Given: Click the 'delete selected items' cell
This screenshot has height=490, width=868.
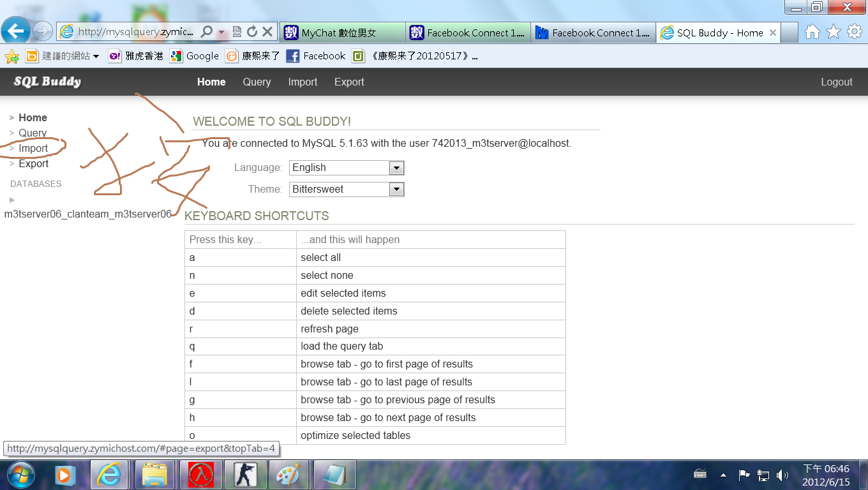Looking at the screenshot, I should (x=431, y=311).
